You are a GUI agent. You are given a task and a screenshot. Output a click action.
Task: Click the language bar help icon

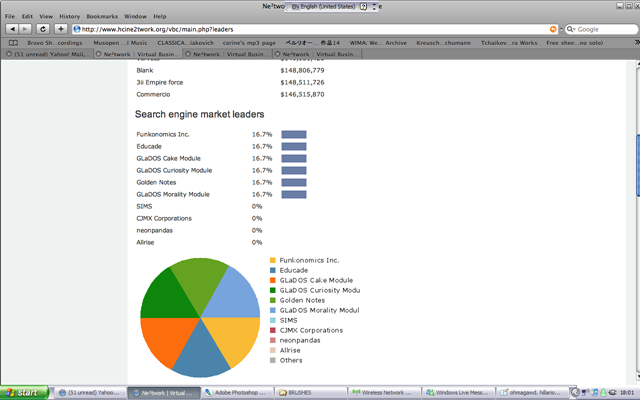pos(363,7)
